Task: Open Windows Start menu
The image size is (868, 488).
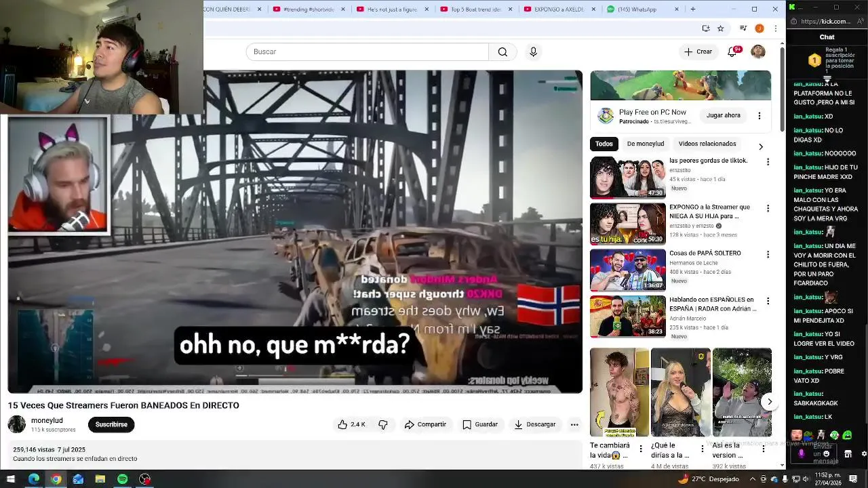Action: (x=11, y=479)
